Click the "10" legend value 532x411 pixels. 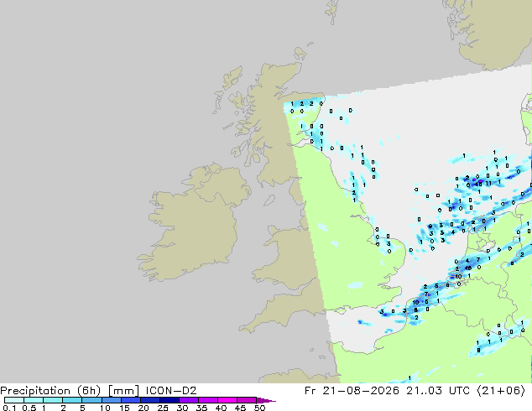(x=105, y=408)
